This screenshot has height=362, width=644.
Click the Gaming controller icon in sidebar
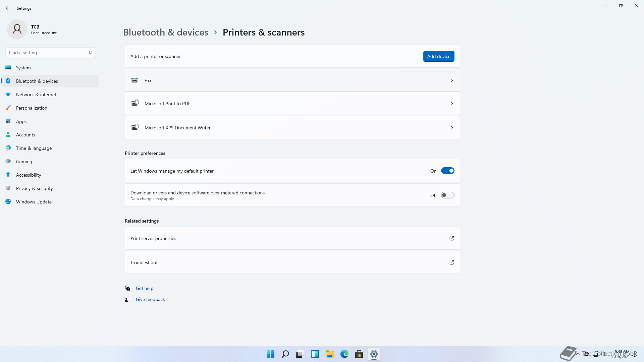[8, 162]
